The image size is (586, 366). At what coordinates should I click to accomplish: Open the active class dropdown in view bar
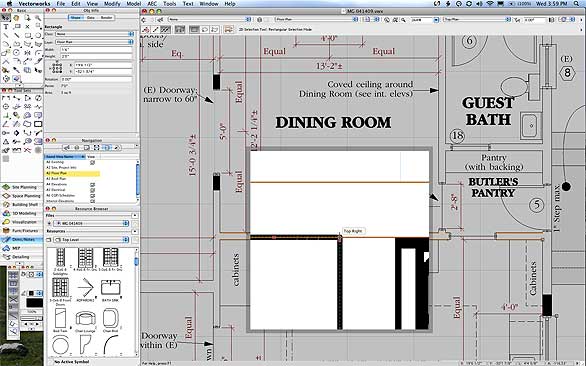210,19
